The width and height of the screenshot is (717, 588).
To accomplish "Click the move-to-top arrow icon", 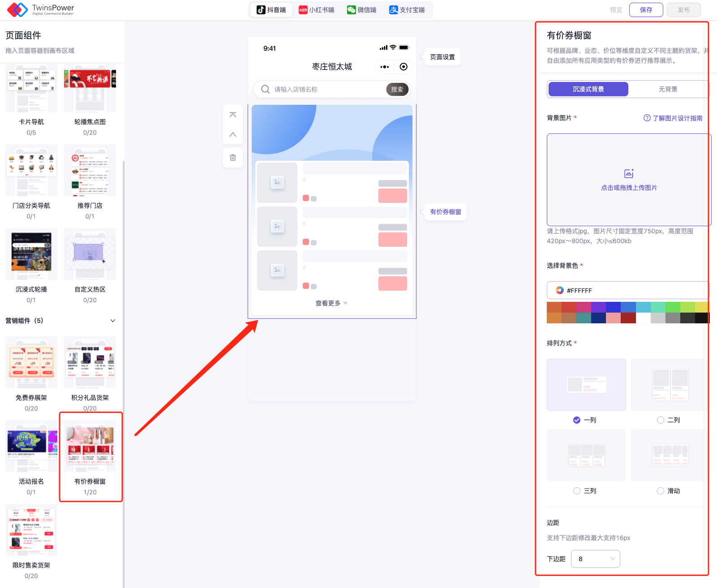I will [x=233, y=115].
